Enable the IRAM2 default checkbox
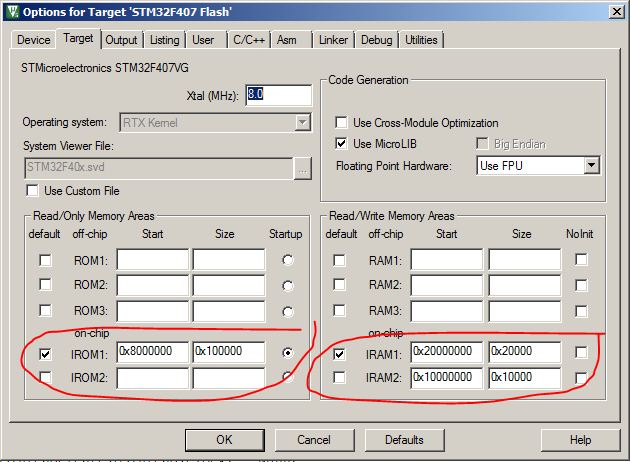The image size is (631, 462). (x=340, y=378)
